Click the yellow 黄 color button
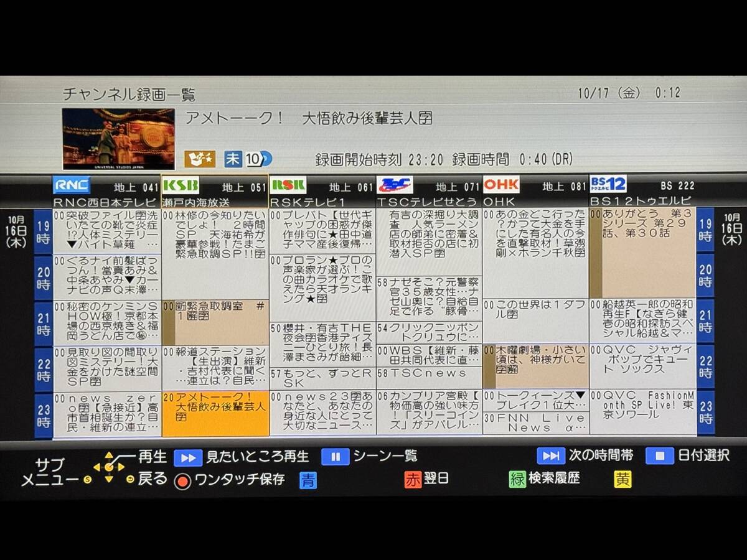 pos(622,479)
